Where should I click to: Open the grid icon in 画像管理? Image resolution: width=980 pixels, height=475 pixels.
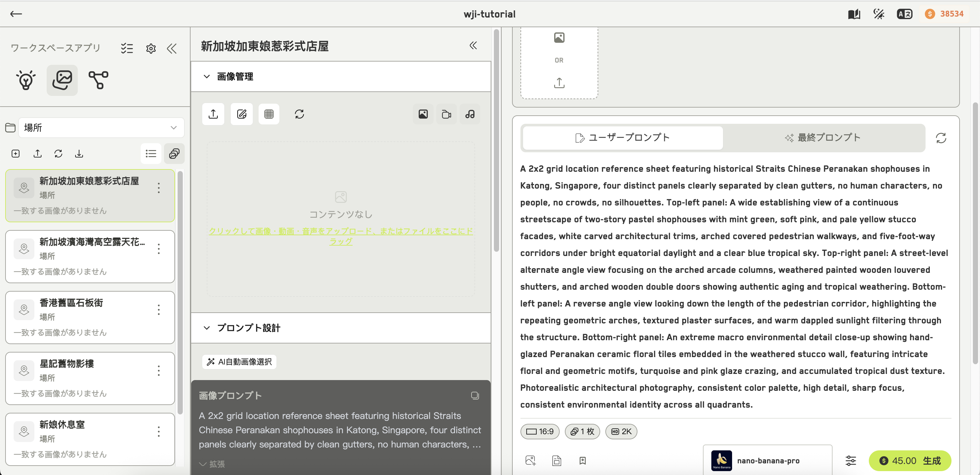click(x=269, y=114)
